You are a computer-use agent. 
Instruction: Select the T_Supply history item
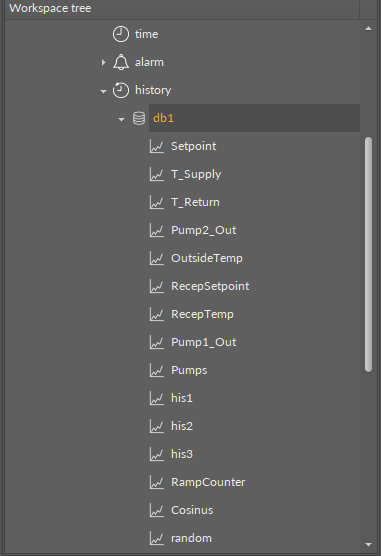pos(196,174)
